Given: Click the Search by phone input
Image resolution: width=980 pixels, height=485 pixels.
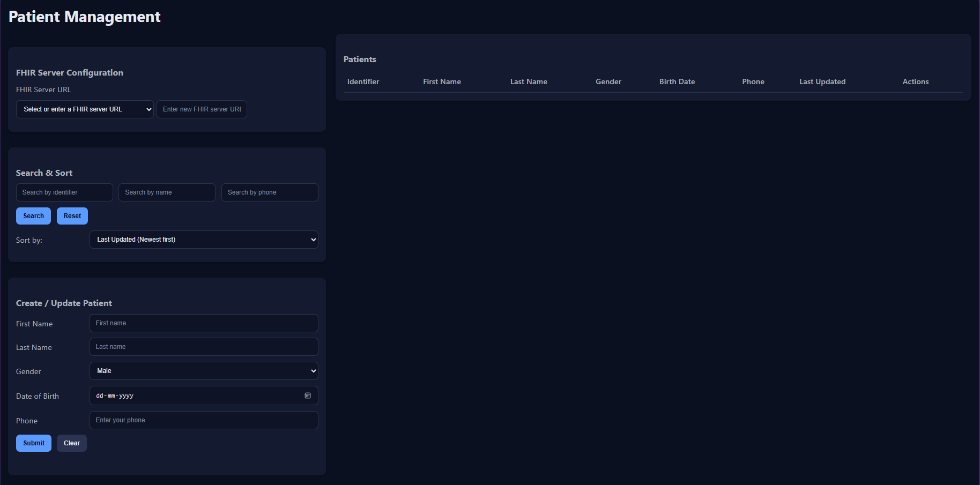Looking at the screenshot, I should tap(270, 192).
